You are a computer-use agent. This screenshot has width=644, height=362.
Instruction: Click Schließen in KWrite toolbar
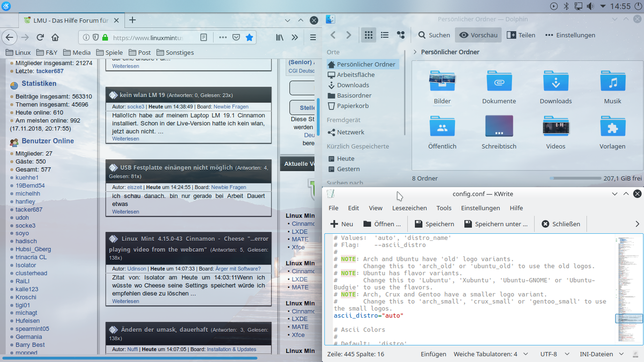click(x=561, y=224)
